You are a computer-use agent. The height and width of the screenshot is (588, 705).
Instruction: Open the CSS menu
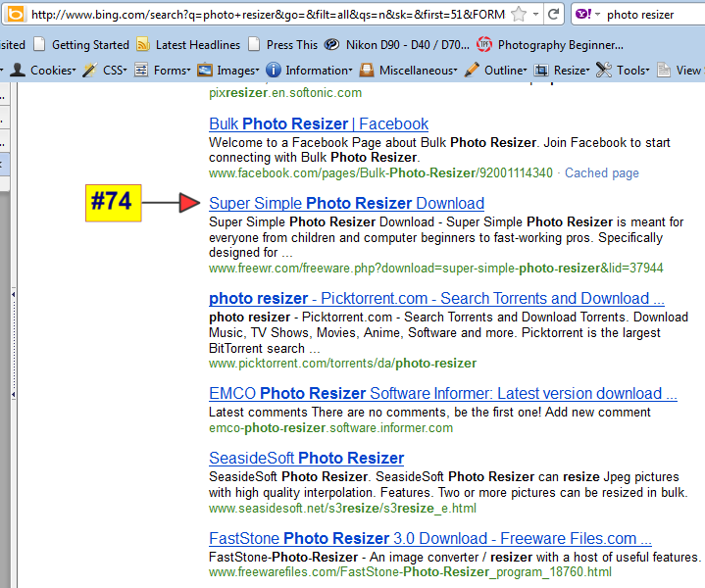point(115,71)
